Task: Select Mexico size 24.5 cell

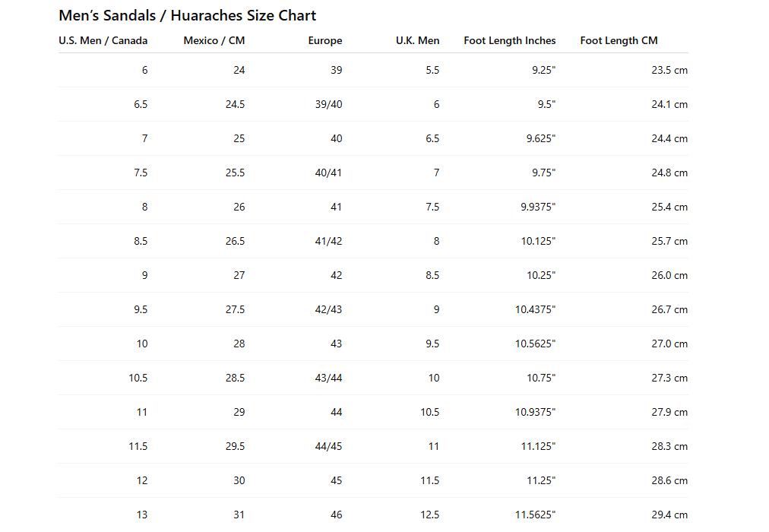Action: (x=235, y=104)
